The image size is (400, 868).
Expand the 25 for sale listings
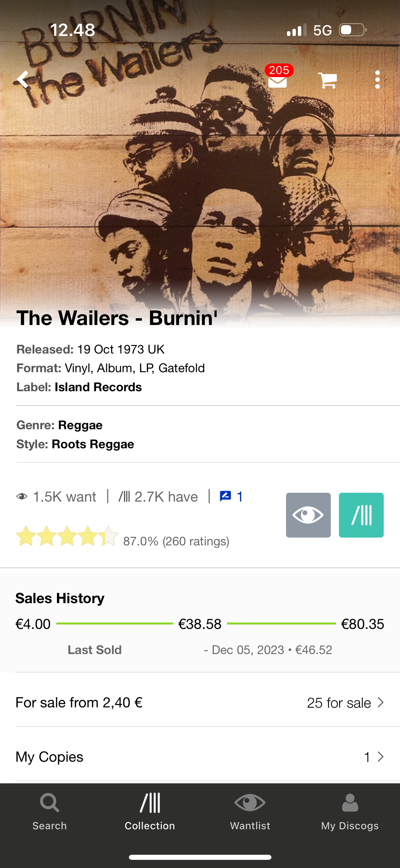pyautogui.click(x=345, y=703)
